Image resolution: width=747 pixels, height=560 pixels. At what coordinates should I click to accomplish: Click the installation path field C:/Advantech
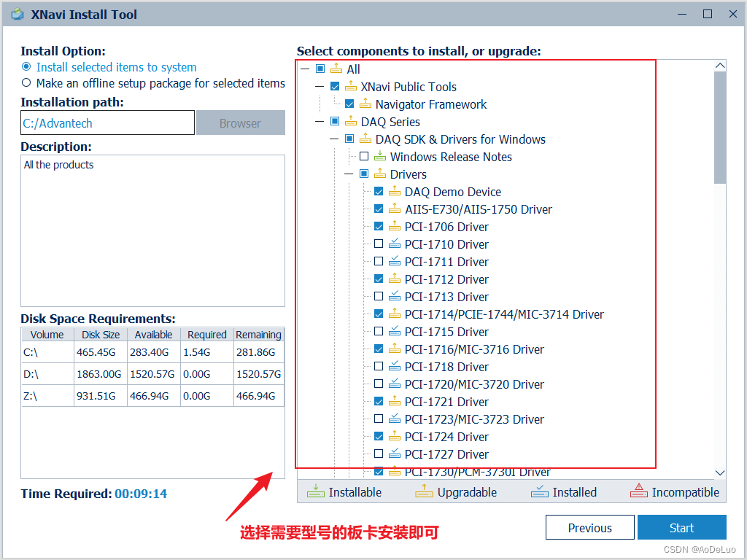(108, 122)
